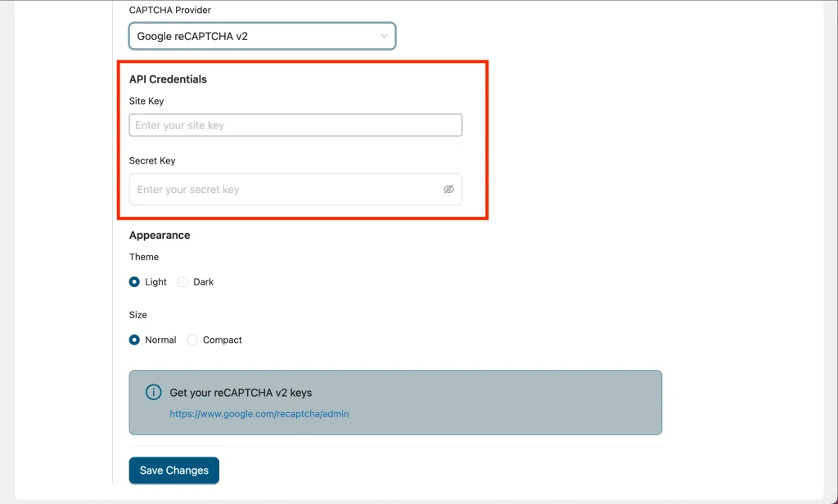This screenshot has width=838, height=504.
Task: Click the API Credentials heading
Action: (x=168, y=79)
